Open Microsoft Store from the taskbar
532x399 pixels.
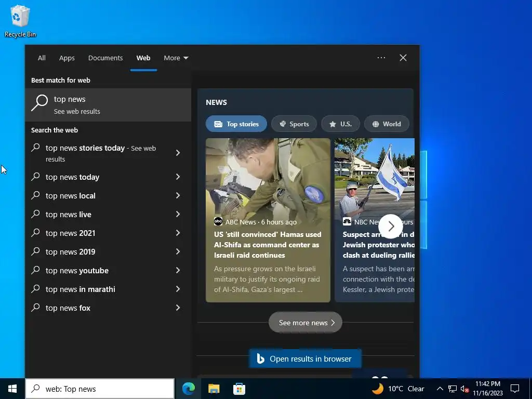tap(239, 389)
